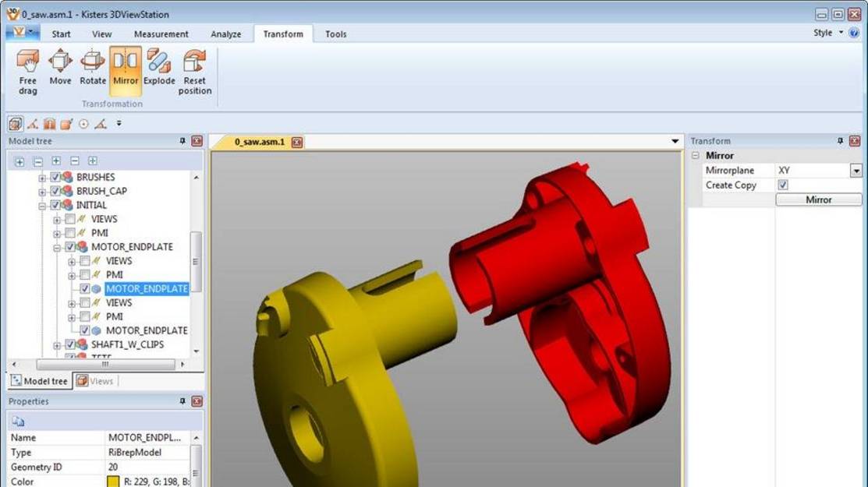Pin the Transform panel
This screenshot has width=868, height=487.
tap(841, 141)
